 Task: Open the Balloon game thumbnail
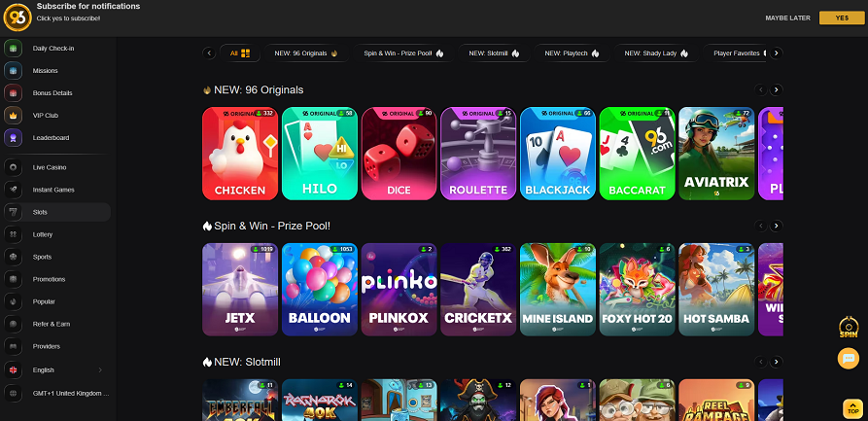[x=320, y=290]
